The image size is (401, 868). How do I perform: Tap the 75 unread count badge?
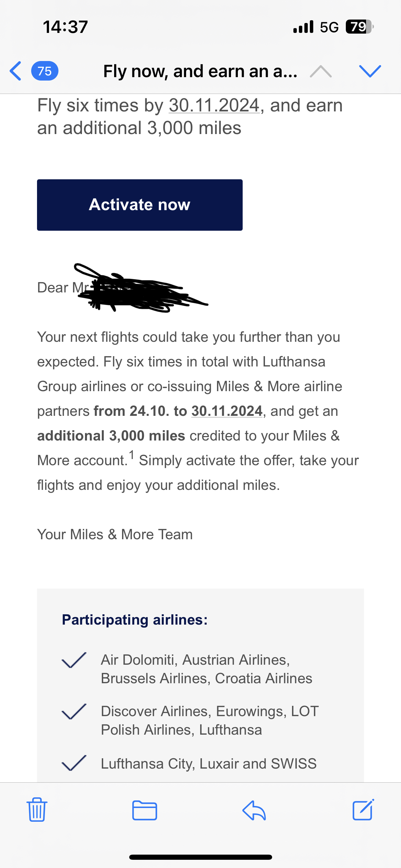45,71
